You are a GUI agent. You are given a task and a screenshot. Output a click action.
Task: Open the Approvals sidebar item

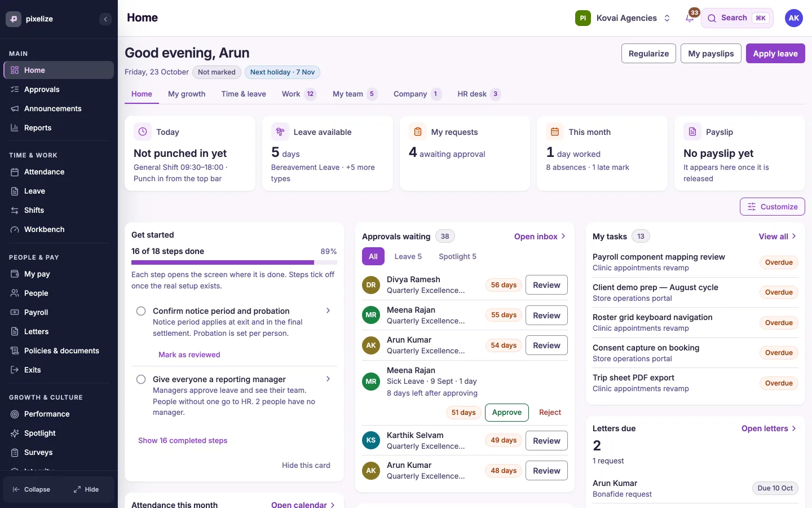point(59,89)
